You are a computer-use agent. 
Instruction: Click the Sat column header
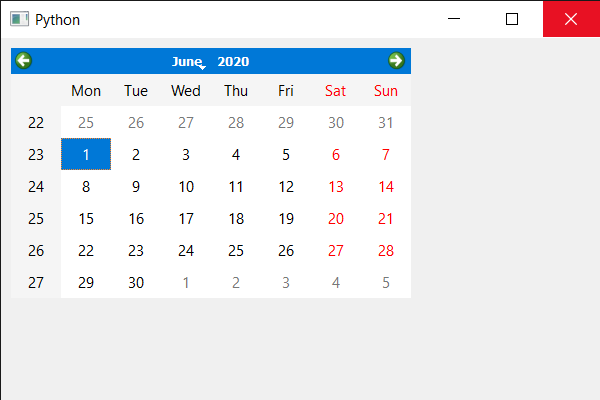[x=336, y=91]
